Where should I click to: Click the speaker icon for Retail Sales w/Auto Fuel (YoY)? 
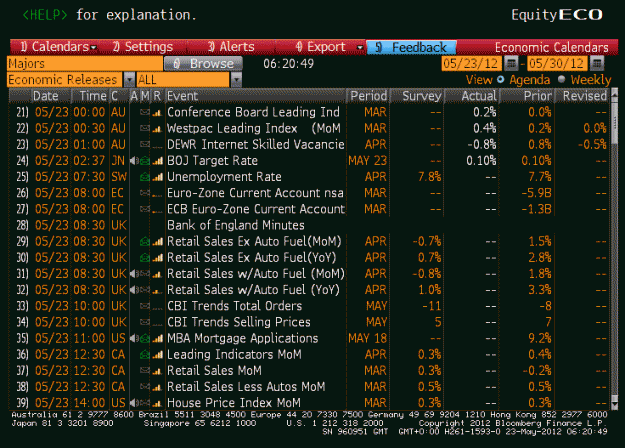pos(134,290)
